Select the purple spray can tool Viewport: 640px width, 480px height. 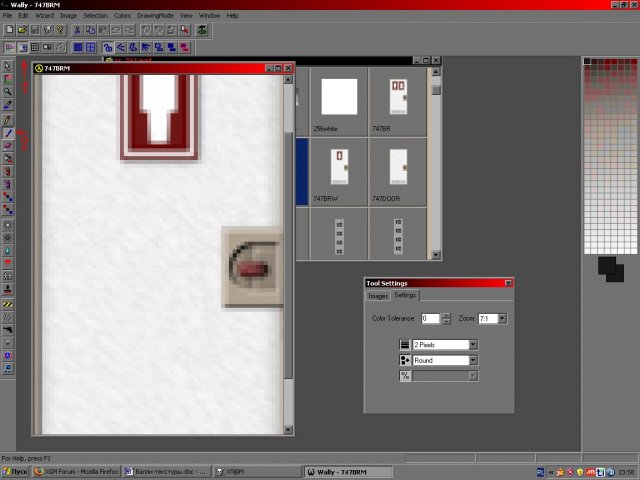[x=8, y=184]
